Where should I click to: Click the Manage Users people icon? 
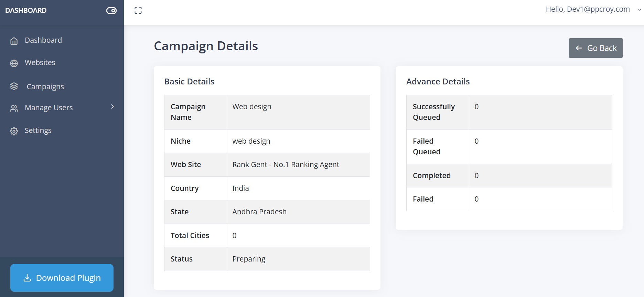pyautogui.click(x=14, y=109)
